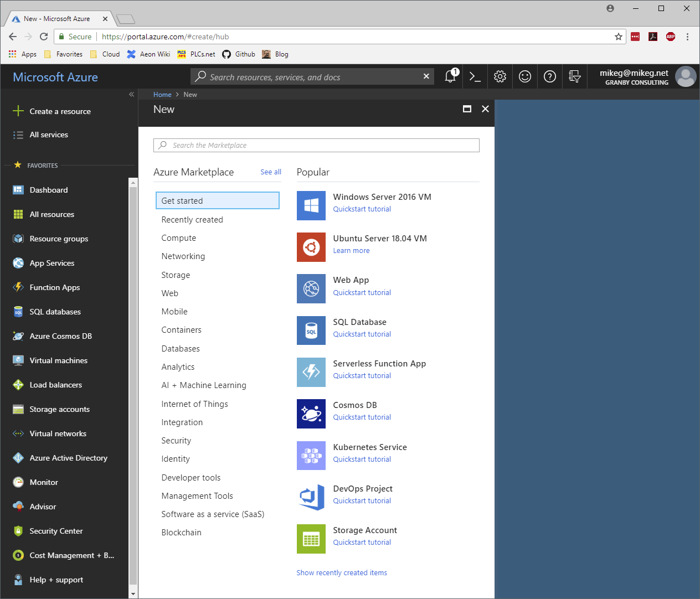Select the Get started category
Screen dimensions: 700x599
(218, 200)
